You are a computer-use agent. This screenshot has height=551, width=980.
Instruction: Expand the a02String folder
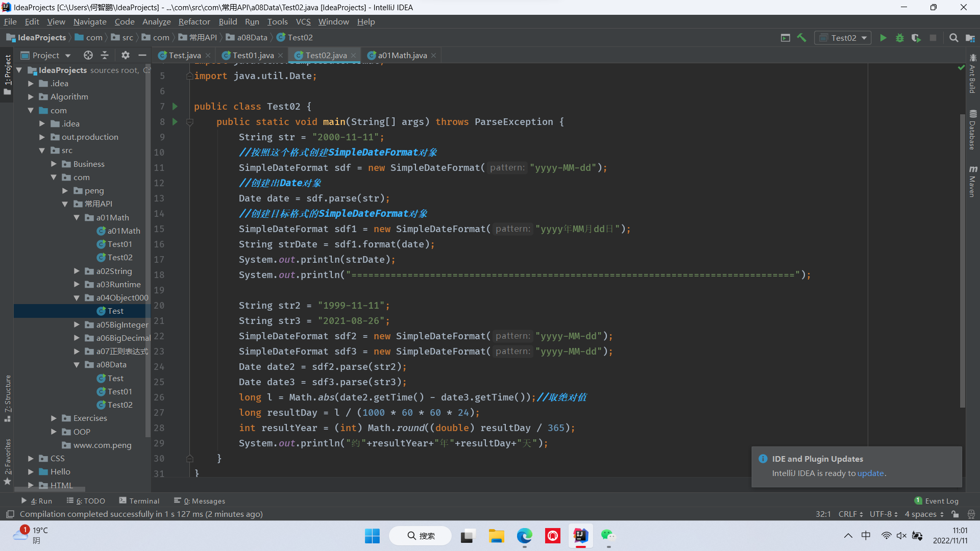[77, 271]
